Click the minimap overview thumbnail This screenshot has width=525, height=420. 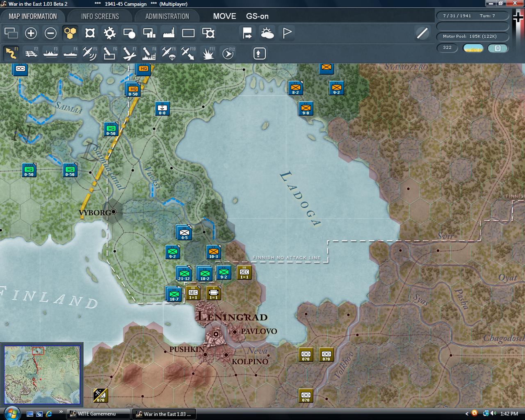pyautogui.click(x=42, y=375)
